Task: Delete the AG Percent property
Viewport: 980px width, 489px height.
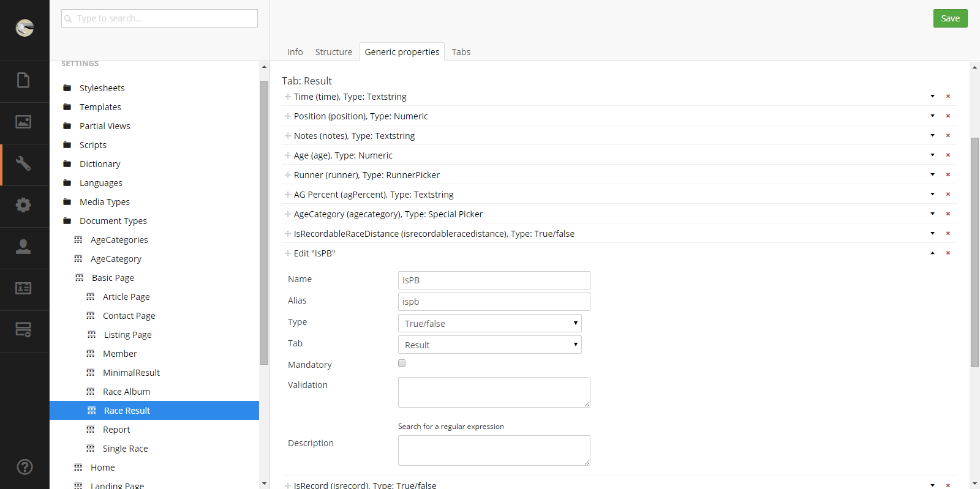Action: click(x=948, y=194)
